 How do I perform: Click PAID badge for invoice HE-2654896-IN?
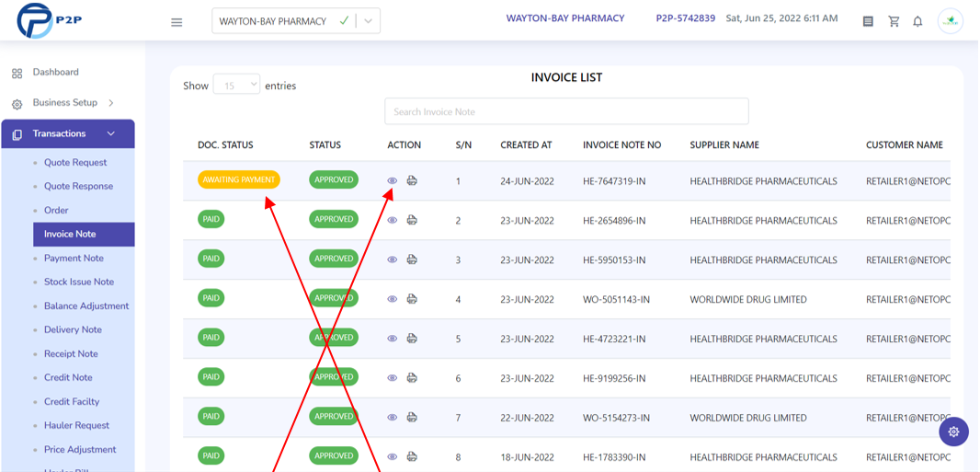click(x=211, y=219)
